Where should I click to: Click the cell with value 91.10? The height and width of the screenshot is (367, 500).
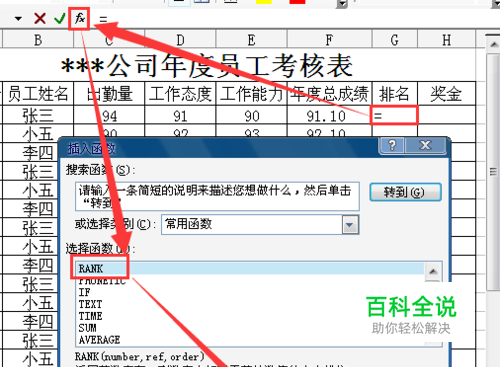tap(329, 115)
